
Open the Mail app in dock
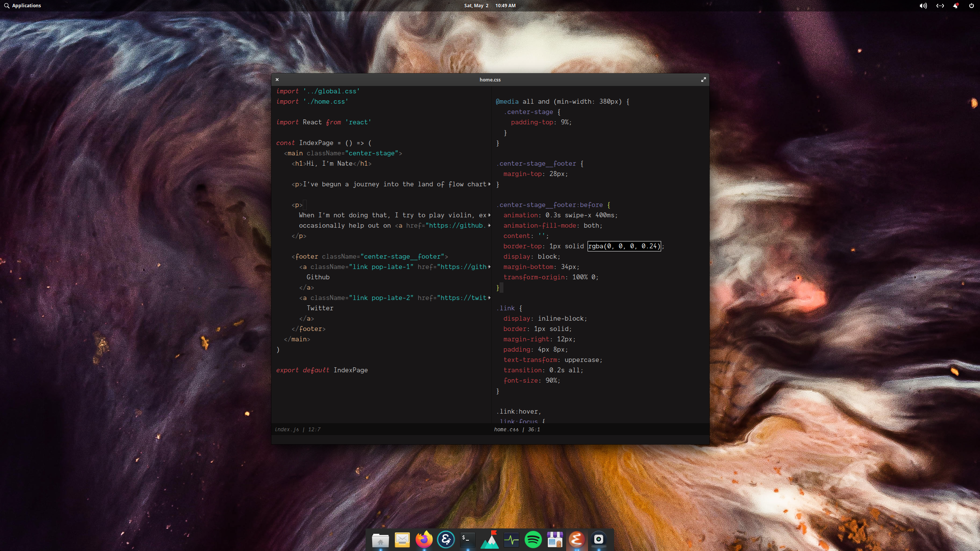point(402,540)
